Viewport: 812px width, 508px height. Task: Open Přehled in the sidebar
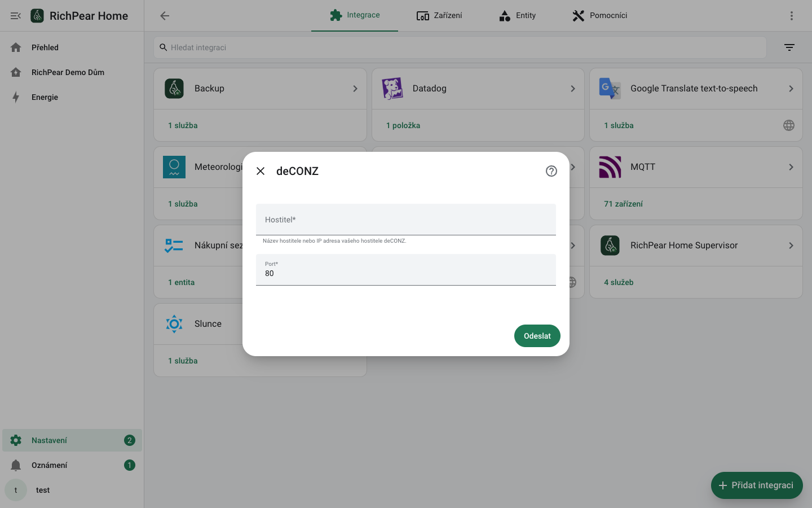72,47
